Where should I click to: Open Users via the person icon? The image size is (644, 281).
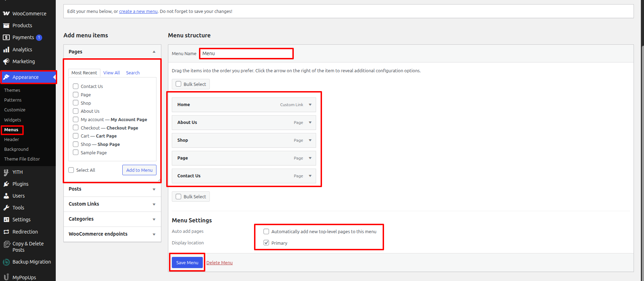[6, 196]
